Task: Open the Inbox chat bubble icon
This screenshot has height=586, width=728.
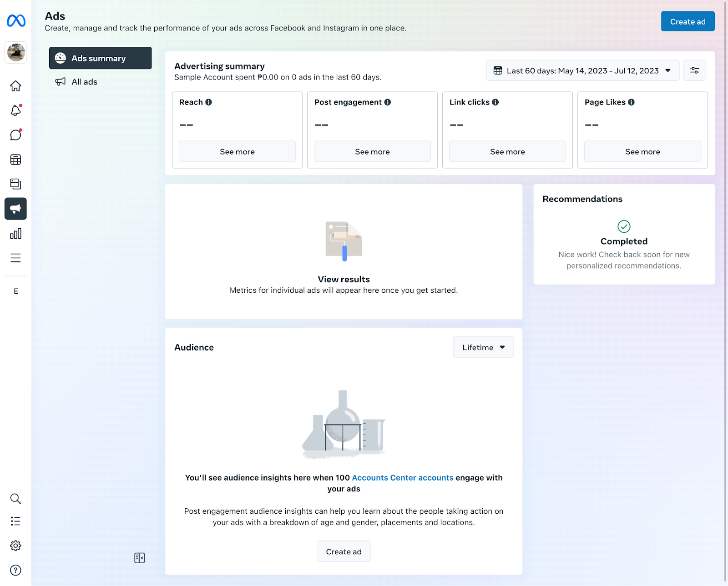Action: (x=15, y=135)
